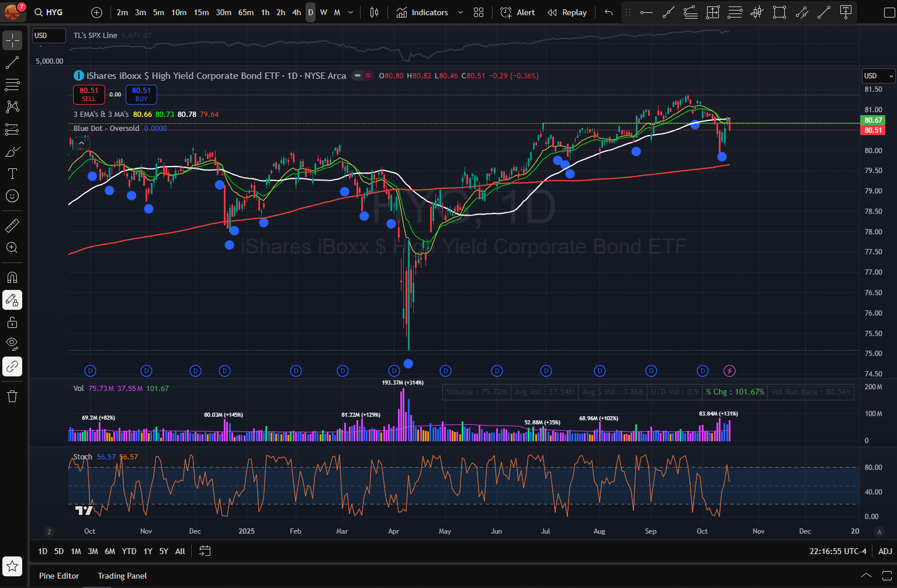Select the trend line drawing tool
897x588 pixels.
click(12, 63)
